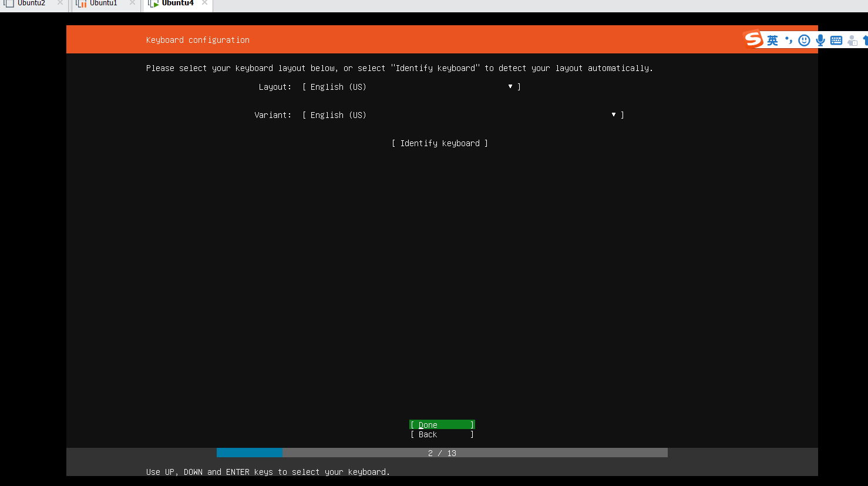Open the Variant dropdown English (US)
Image resolution: width=868 pixels, height=486 pixels.
tap(463, 115)
